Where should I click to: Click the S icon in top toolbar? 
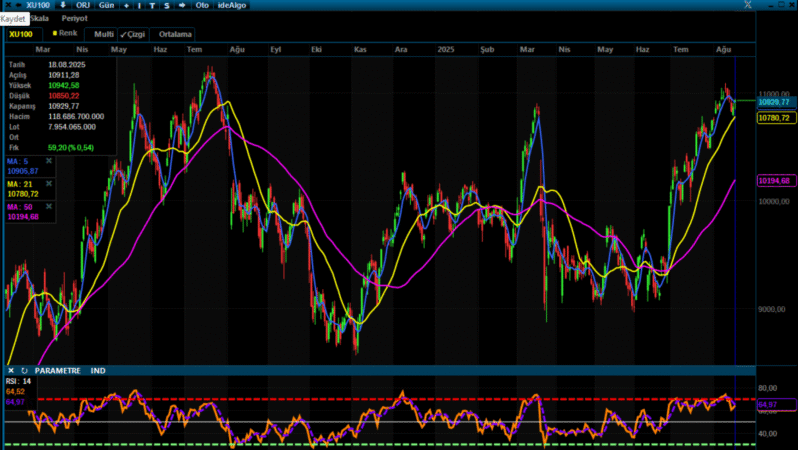(167, 6)
